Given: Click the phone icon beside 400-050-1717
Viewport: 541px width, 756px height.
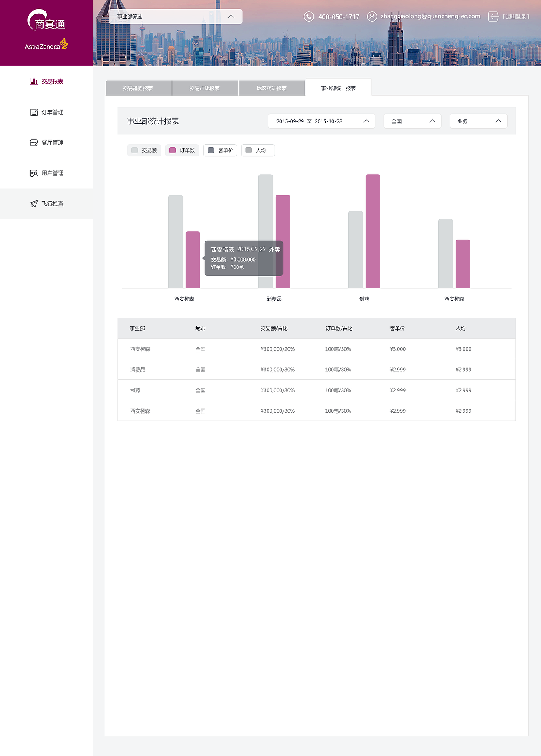Looking at the screenshot, I should pos(309,16).
